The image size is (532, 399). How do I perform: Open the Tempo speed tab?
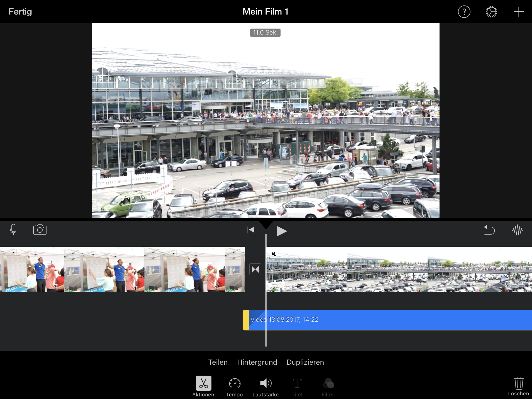(x=235, y=386)
